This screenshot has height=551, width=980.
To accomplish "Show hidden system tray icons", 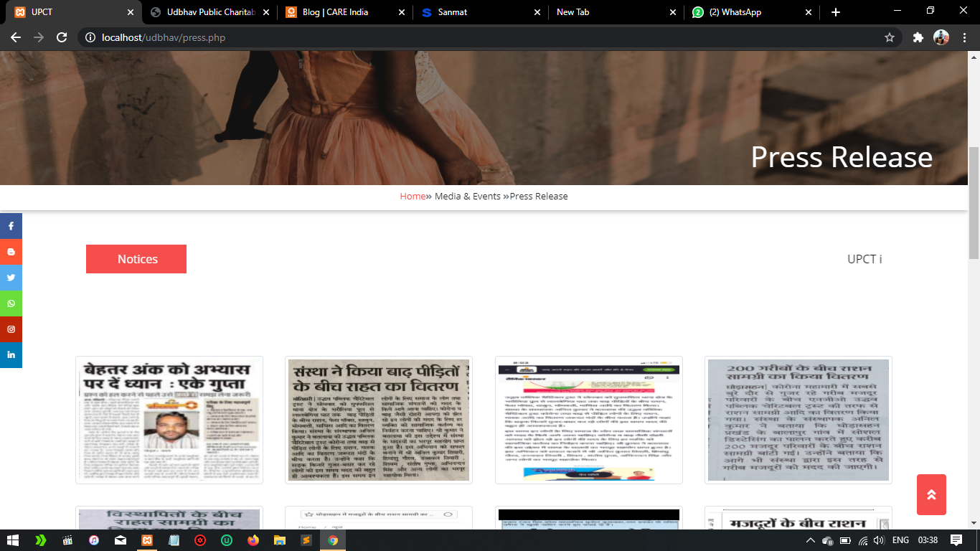I will point(811,540).
